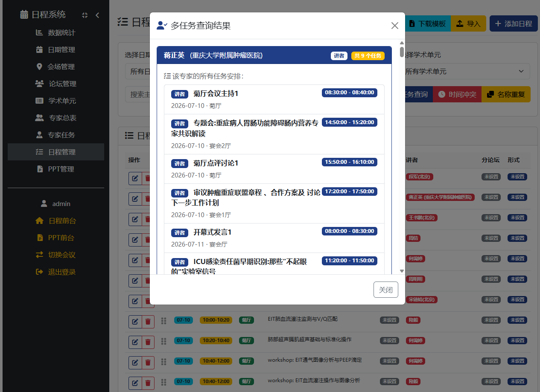This screenshot has height=392, width=540.
Task: Open 学术单元 in the sidebar
Action: click(55, 101)
